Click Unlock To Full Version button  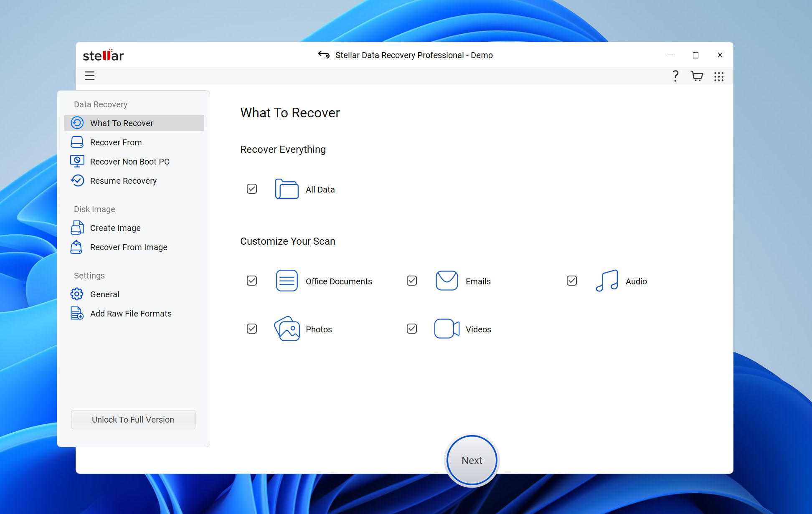133,419
